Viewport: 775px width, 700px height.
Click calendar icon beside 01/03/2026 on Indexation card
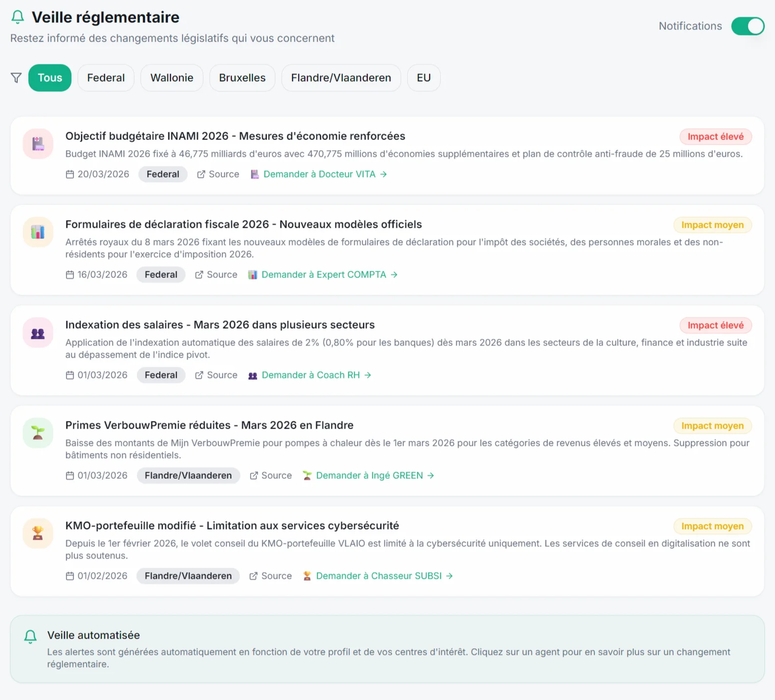pos(70,375)
